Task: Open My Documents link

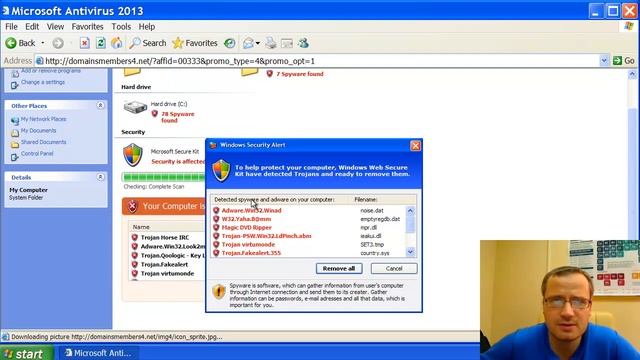Action: tap(38, 131)
